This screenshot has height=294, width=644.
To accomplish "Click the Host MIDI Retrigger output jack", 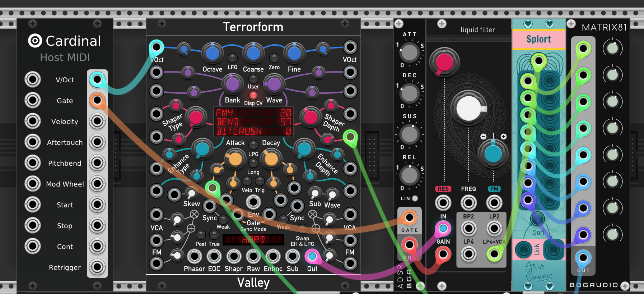I will pyautogui.click(x=97, y=267).
